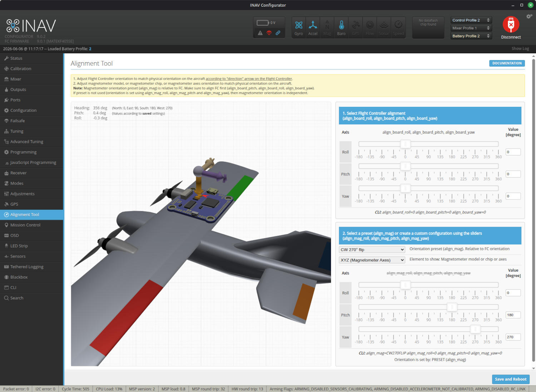
Task: Click the magnetometer Pitch value field showing 180
Action: point(513,315)
